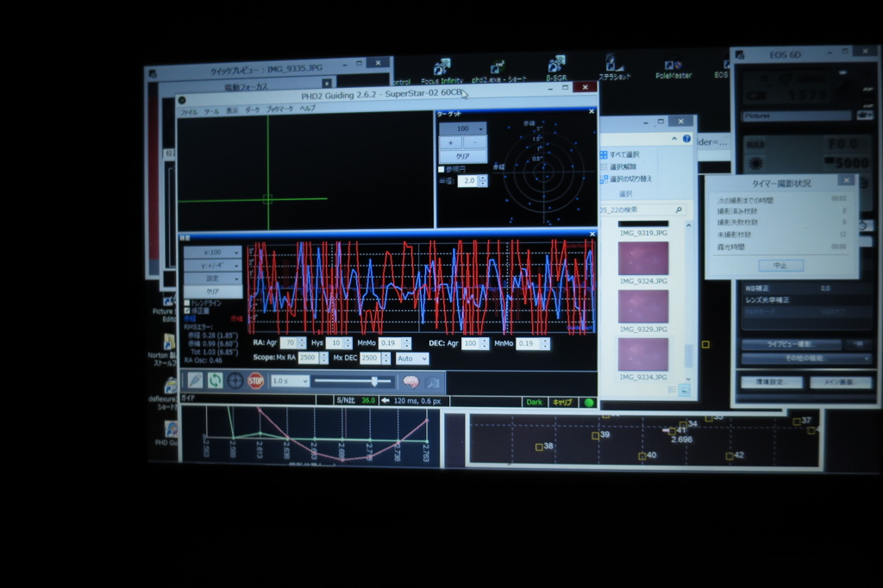Enable the 参照円 checkbox in target panel
This screenshot has width=883, height=588.
[x=441, y=169]
